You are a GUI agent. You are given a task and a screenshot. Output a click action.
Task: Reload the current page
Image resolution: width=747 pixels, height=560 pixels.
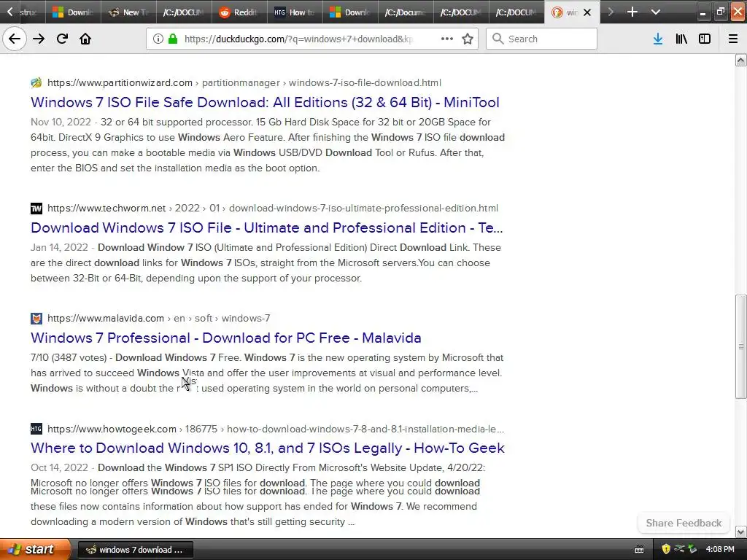62,39
